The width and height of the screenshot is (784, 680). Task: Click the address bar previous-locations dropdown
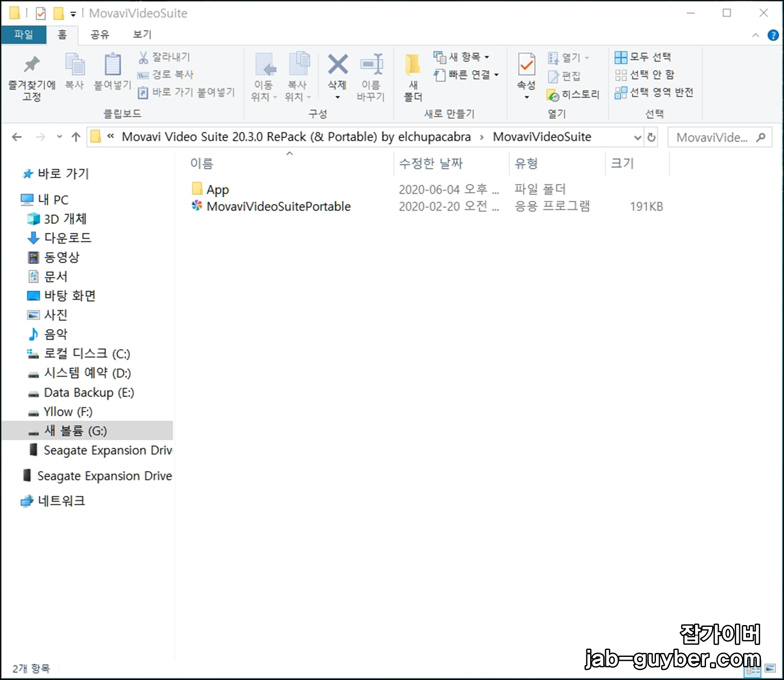tap(637, 138)
